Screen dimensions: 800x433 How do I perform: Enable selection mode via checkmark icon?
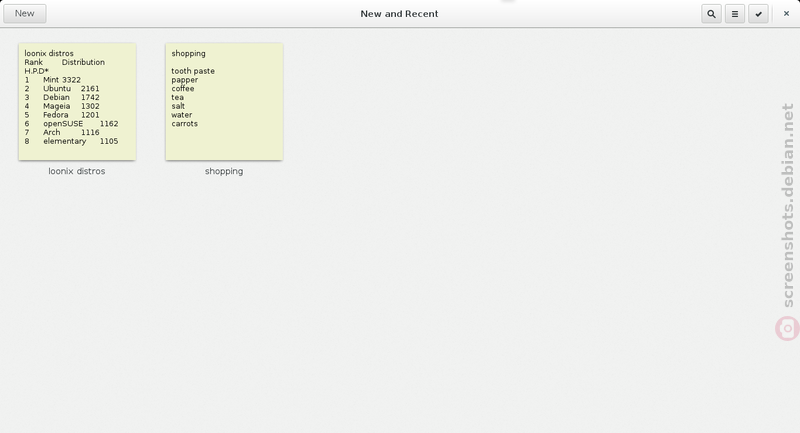758,14
